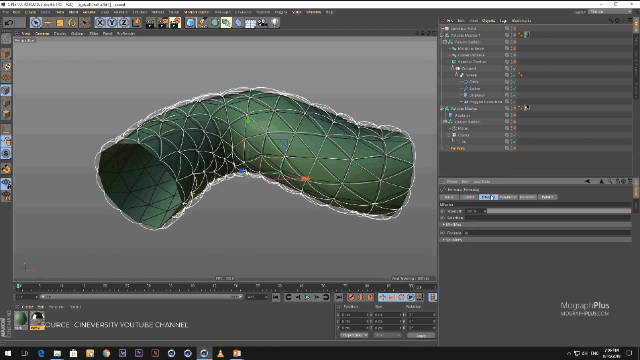640x360 pixels.
Task: Open the Volume menu
Action: pos(89,12)
